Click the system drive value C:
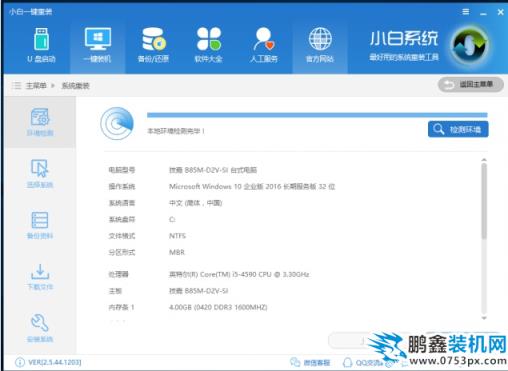The image size is (508, 371). pos(172,219)
